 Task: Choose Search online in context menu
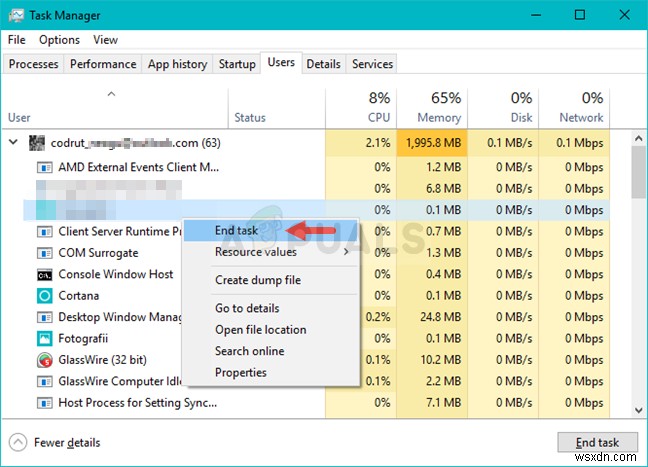[x=271, y=351]
